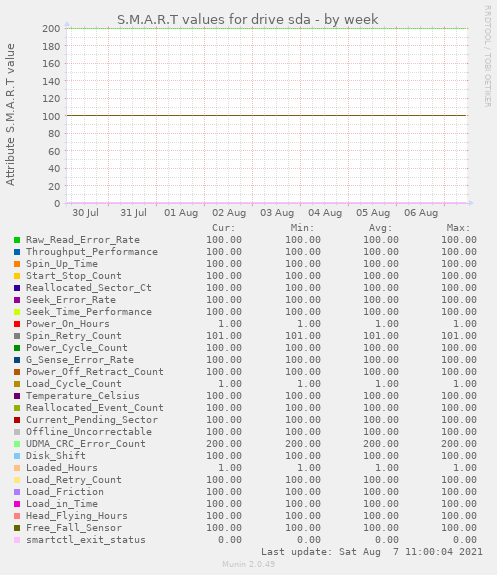Image resolution: width=497 pixels, height=575 pixels.
Task: Click the Munin 2.0.49 footer text
Action: pyautogui.click(x=248, y=564)
